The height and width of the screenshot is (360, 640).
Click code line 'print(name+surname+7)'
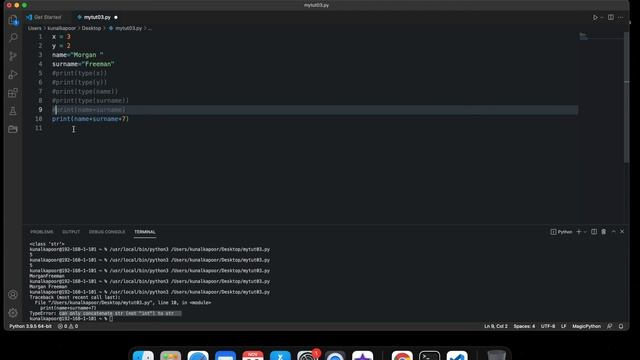(90, 119)
